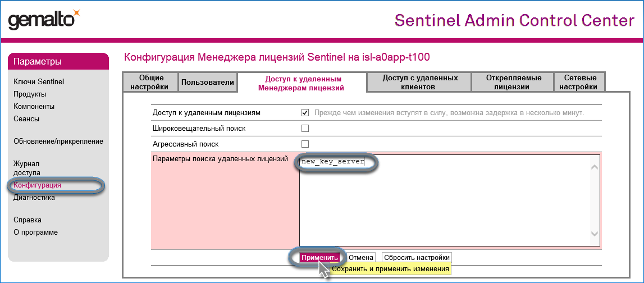The width and height of the screenshot is (644, 283).
Task: Switch to Общие настройки tab
Action: coord(150,82)
